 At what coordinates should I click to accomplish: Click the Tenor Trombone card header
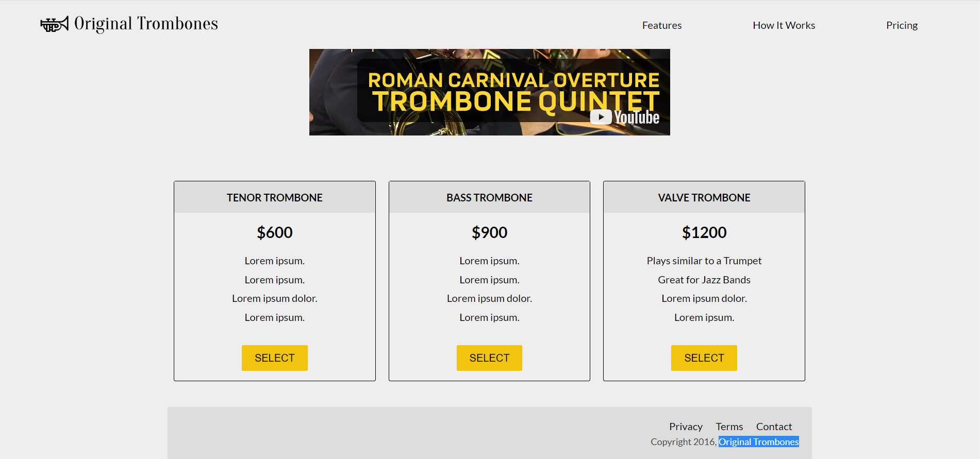click(274, 197)
